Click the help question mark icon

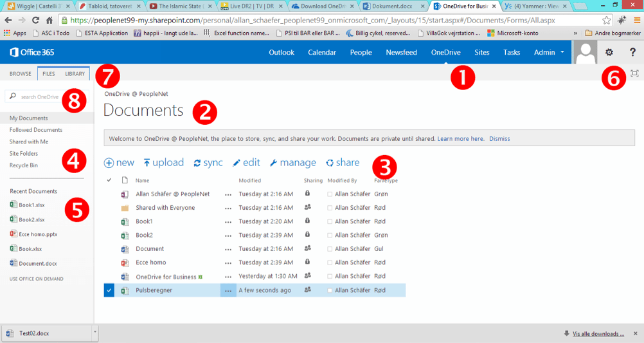click(x=632, y=52)
